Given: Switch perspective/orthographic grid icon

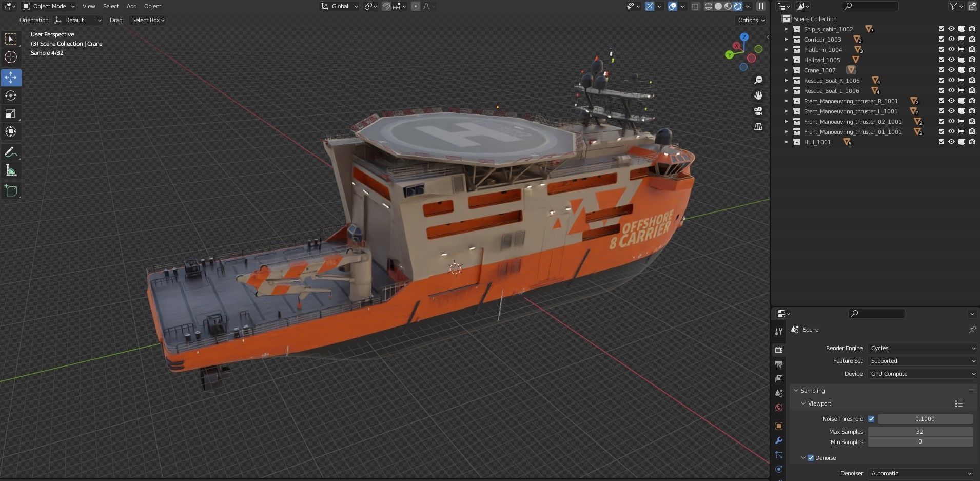Looking at the screenshot, I should [758, 126].
